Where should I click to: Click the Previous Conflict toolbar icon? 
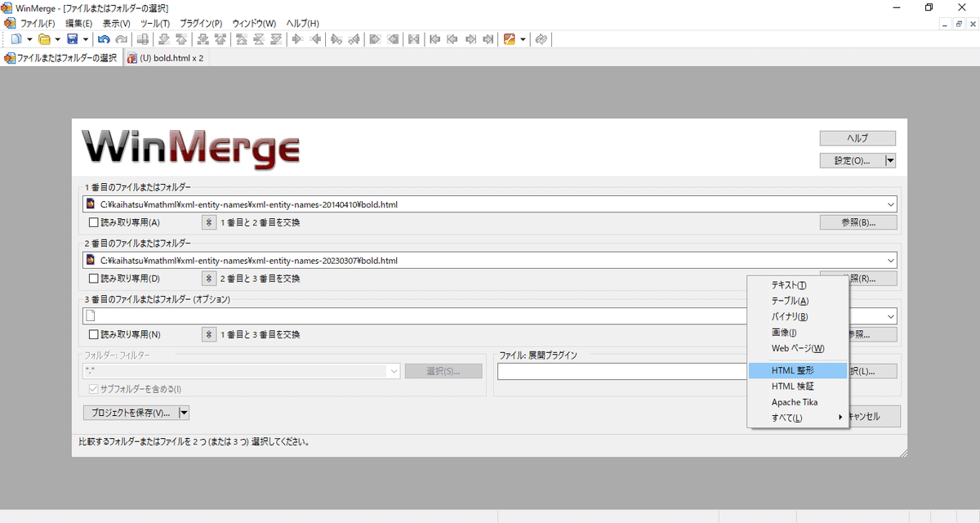pos(220,39)
